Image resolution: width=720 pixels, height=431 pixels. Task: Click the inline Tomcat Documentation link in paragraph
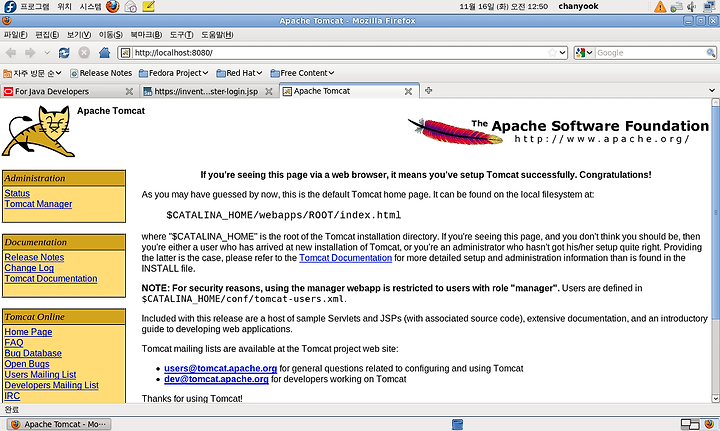click(x=345, y=258)
